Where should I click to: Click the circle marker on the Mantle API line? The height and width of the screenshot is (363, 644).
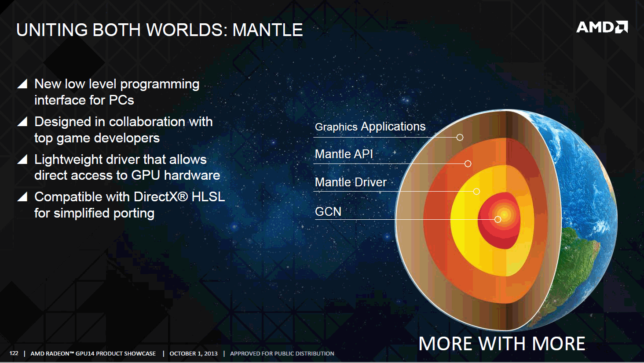click(x=468, y=164)
